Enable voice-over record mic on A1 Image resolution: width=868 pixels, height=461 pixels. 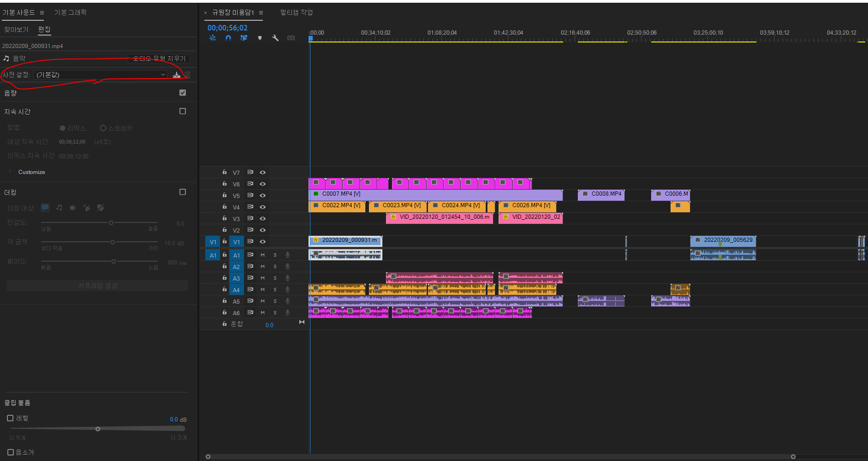coord(287,255)
